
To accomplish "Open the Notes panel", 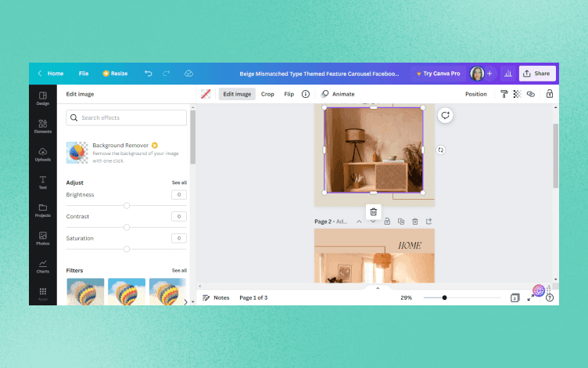I will pos(216,298).
